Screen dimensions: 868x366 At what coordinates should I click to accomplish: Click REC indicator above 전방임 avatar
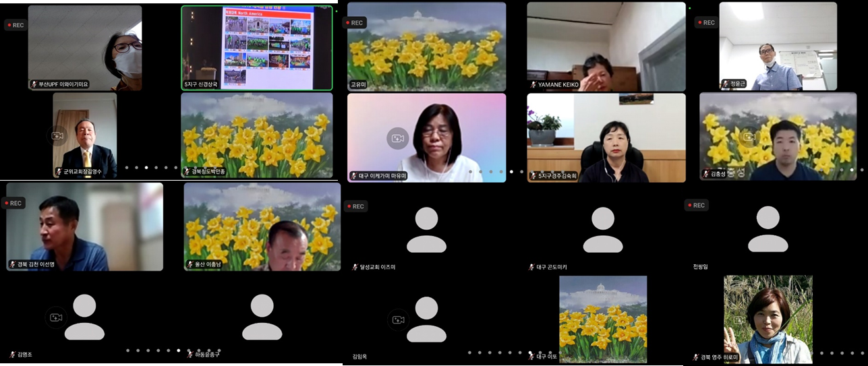point(696,205)
